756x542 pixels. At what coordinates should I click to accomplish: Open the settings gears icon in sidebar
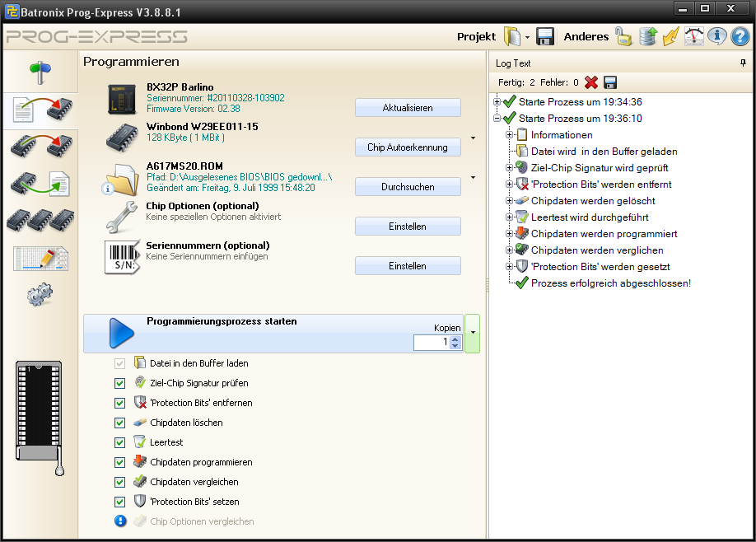[x=40, y=294]
